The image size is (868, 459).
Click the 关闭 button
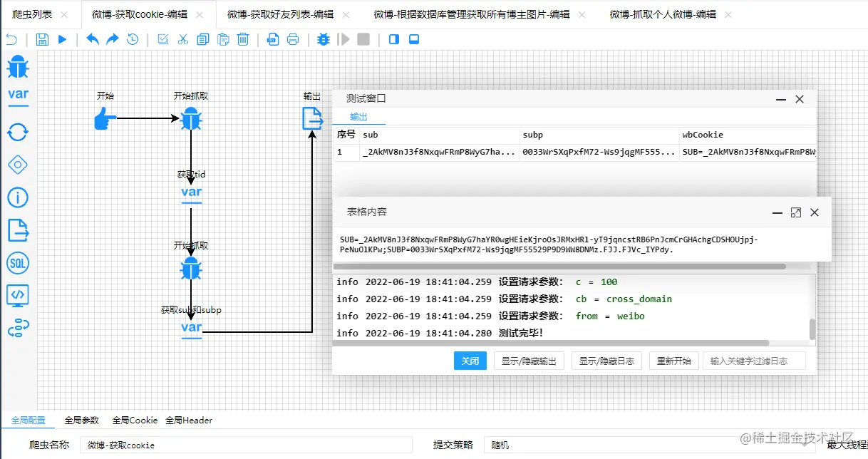click(x=470, y=361)
